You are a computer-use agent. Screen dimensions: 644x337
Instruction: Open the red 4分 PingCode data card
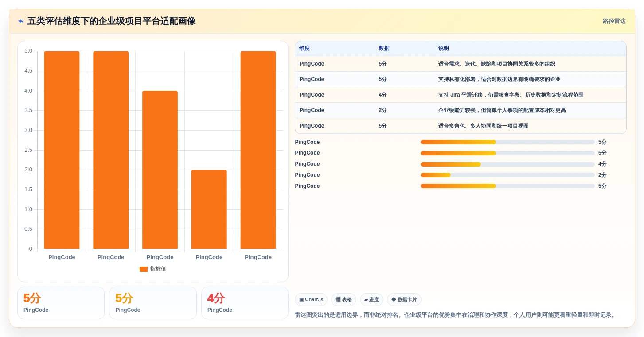coord(245,303)
